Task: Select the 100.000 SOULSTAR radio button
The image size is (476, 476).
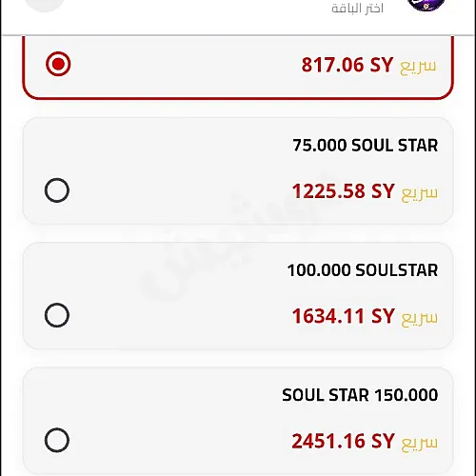Action: click(57, 315)
